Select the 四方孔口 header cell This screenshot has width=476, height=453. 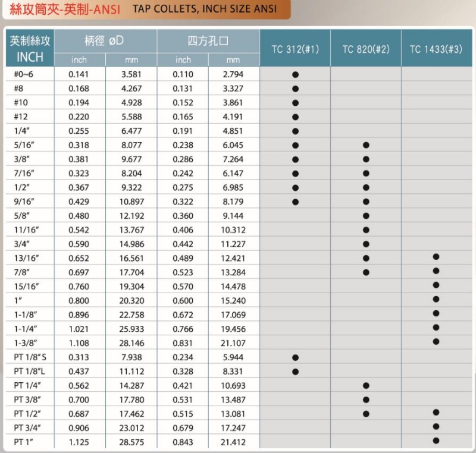pyautogui.click(x=208, y=42)
